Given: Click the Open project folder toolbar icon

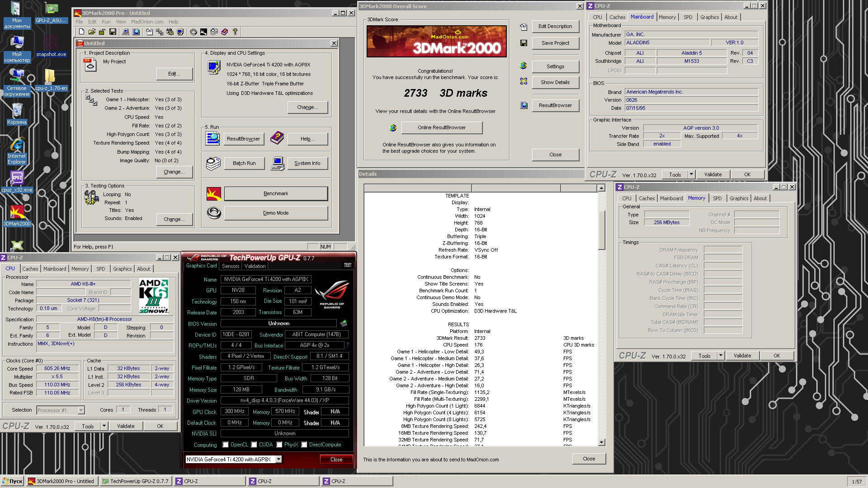Looking at the screenshot, I should click(x=92, y=32).
